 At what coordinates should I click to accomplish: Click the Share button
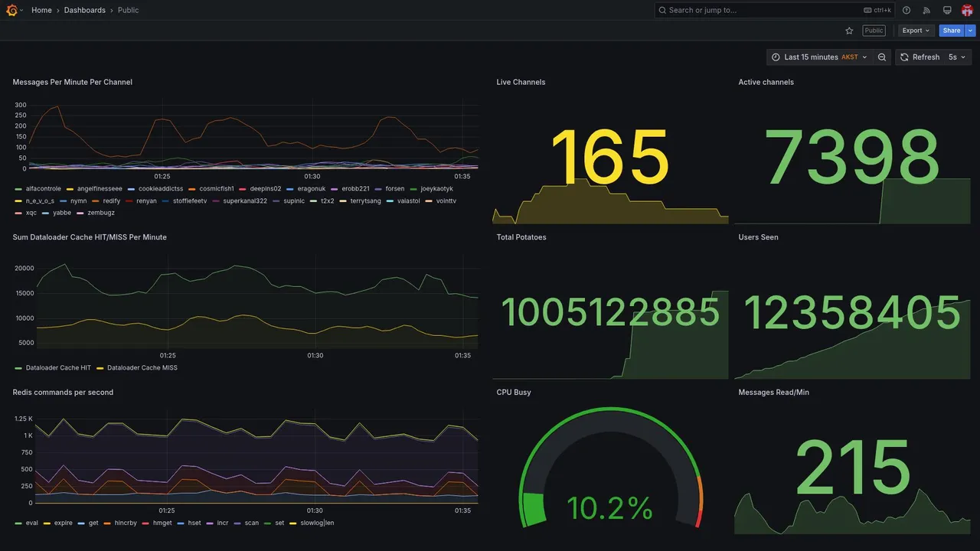(x=952, y=31)
